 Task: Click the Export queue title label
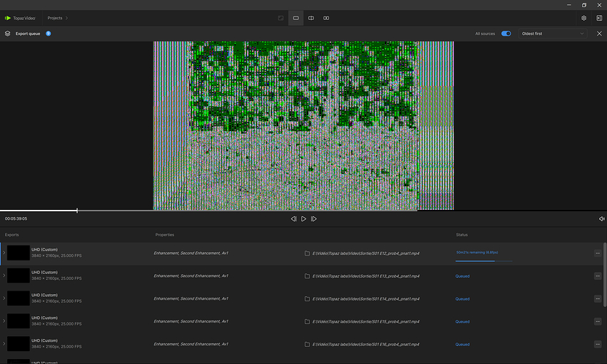[x=28, y=34]
